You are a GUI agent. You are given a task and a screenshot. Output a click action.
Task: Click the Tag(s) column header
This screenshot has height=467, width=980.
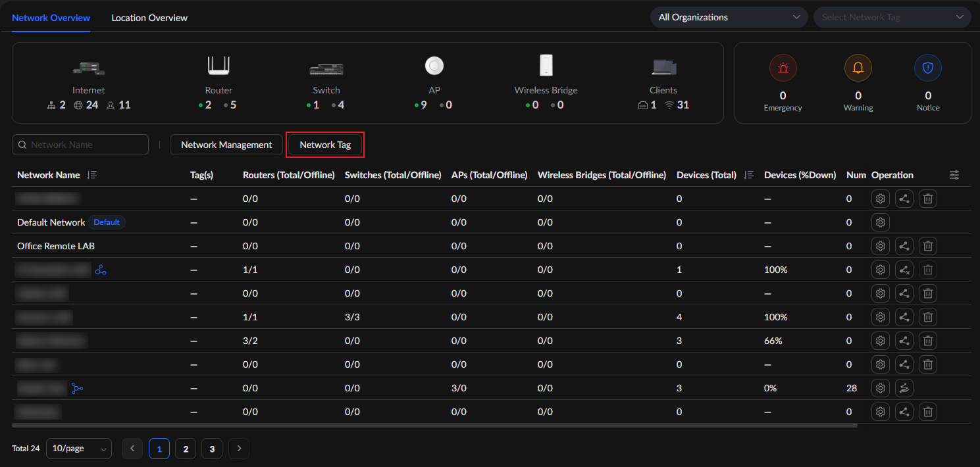coord(201,175)
